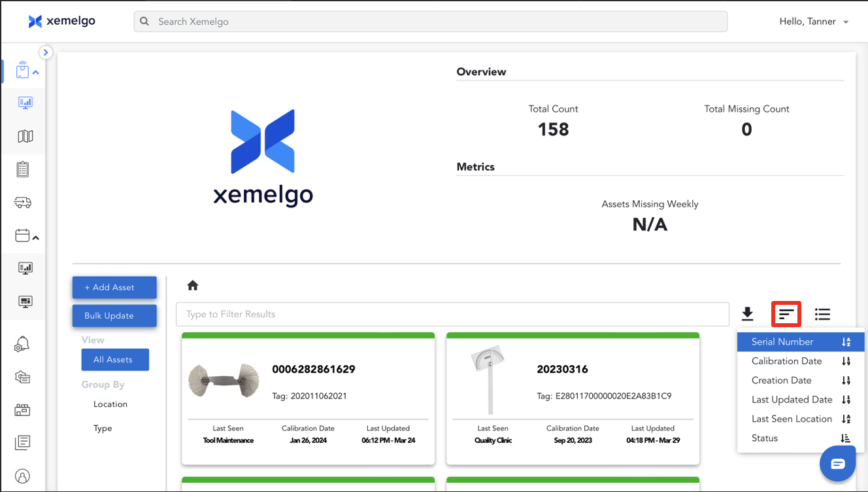
Task: Click the Xemelgo logo in header
Action: [x=62, y=21]
